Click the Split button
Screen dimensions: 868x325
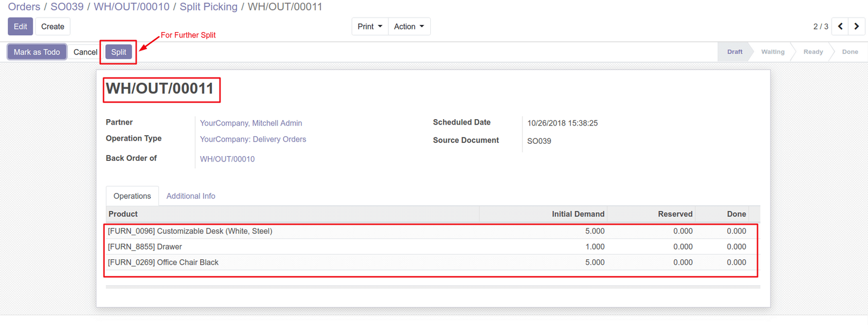(118, 52)
